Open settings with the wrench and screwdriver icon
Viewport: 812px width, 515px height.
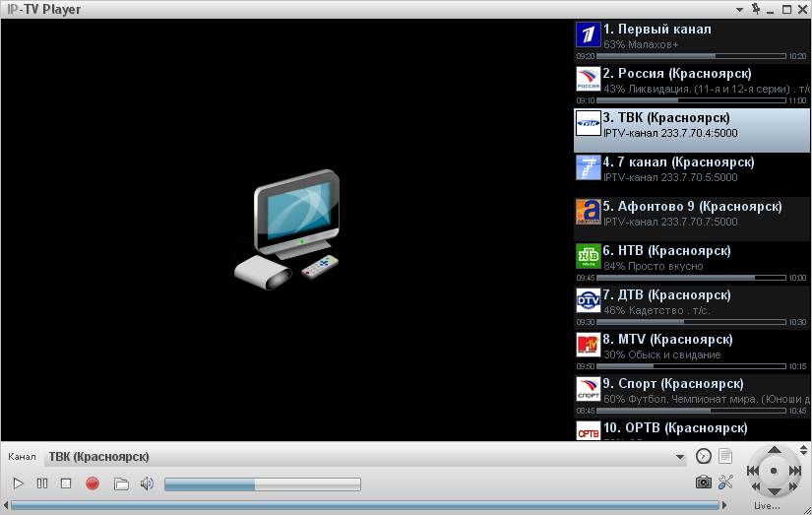pos(726,483)
